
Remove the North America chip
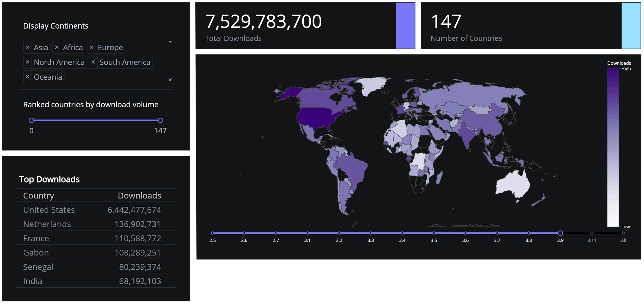tap(28, 62)
